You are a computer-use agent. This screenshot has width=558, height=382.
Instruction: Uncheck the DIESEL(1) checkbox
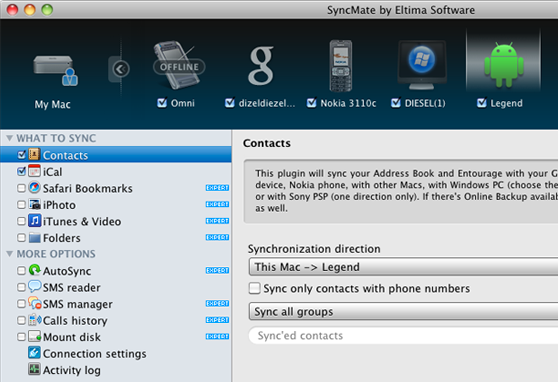(x=396, y=103)
